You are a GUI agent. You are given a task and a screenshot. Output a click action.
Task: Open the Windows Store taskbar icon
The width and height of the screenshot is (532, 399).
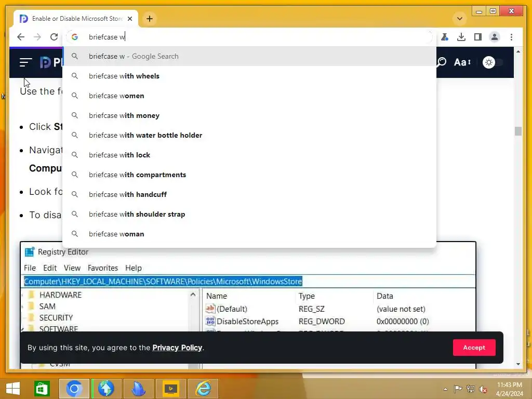pyautogui.click(x=42, y=389)
